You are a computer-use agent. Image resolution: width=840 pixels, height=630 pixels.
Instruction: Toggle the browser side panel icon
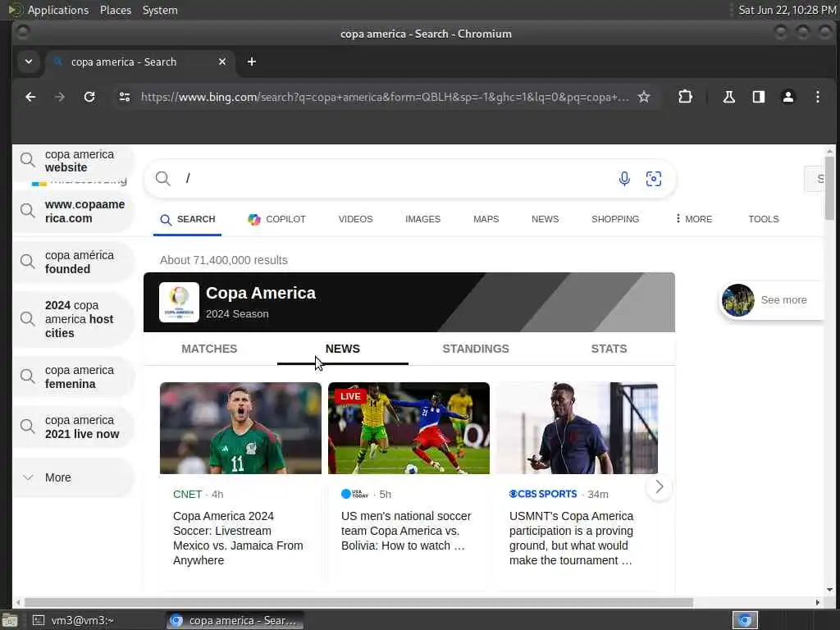pos(759,97)
